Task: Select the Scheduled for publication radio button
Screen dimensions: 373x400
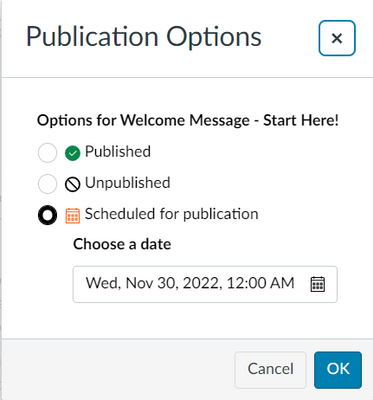Action: (47, 215)
